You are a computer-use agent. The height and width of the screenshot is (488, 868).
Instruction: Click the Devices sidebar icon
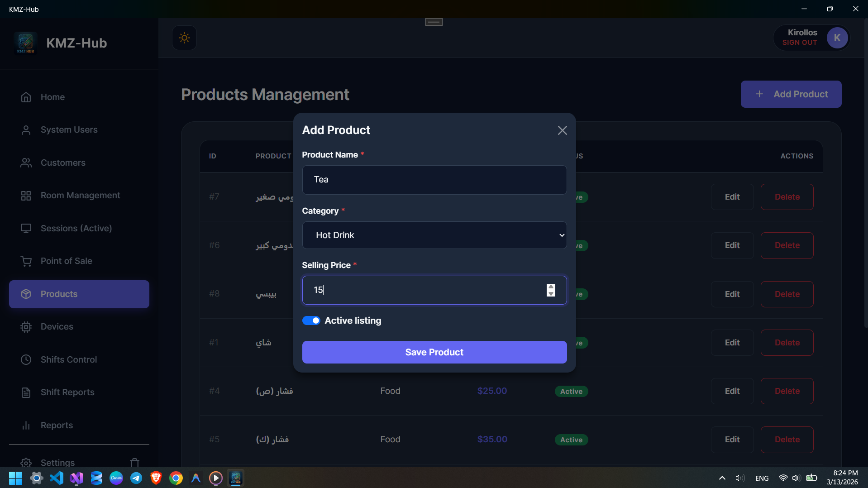coord(26,327)
